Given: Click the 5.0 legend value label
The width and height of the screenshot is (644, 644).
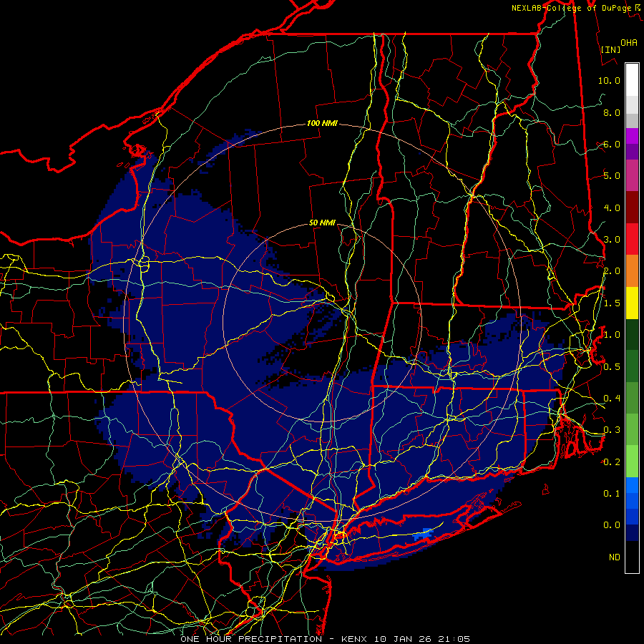Looking at the screenshot, I should 612,176.
